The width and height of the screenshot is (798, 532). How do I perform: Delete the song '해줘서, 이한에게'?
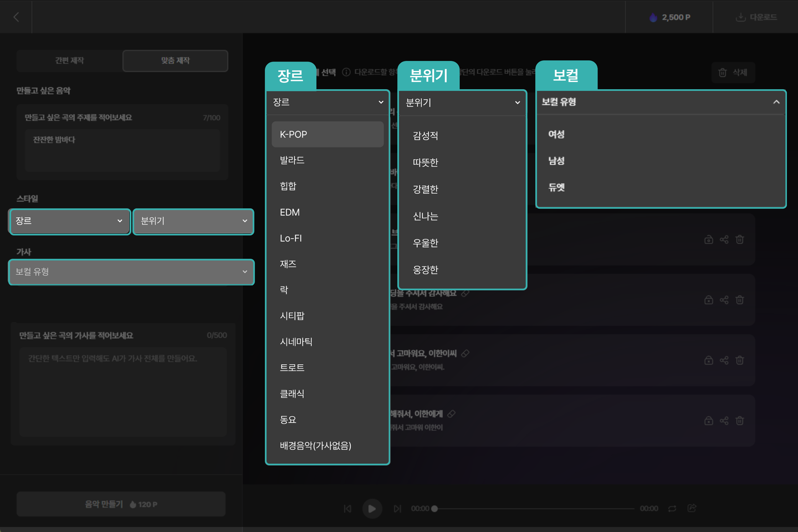tap(740, 421)
